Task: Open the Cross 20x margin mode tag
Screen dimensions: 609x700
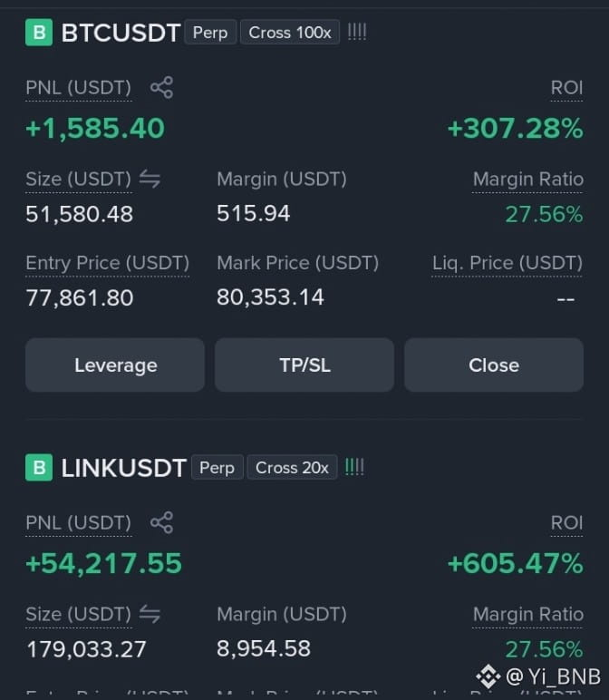Action: pyautogui.click(x=292, y=467)
